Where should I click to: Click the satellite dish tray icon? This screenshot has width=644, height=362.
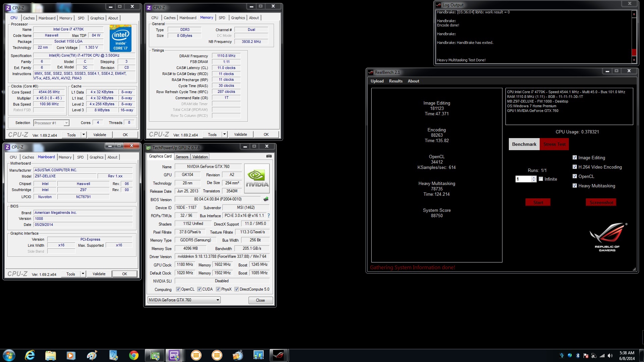point(594,356)
